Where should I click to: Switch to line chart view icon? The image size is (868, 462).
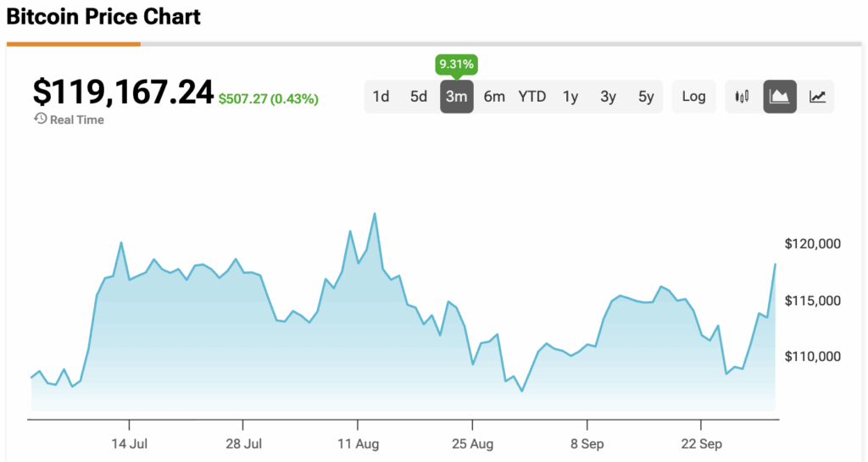tap(817, 97)
